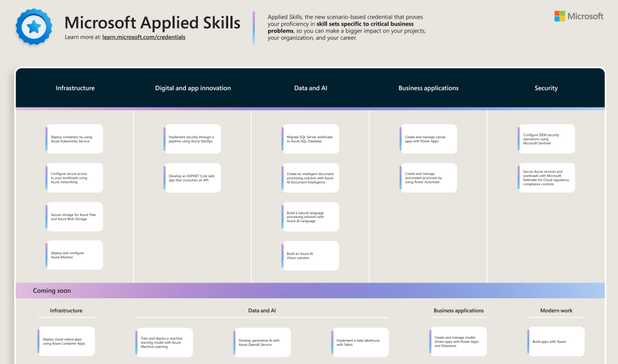
Task: Open Deploy and configure Azure Monitor card
Action: click(74, 255)
